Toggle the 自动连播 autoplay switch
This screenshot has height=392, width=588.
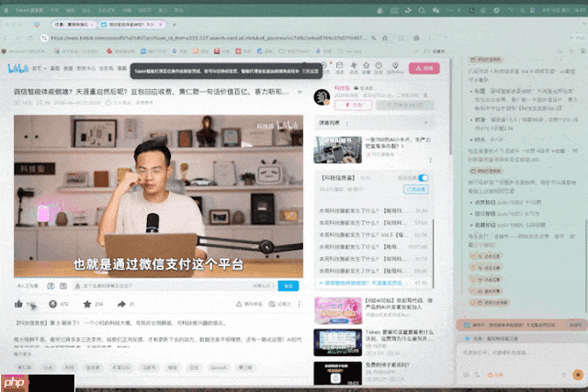click(423, 177)
